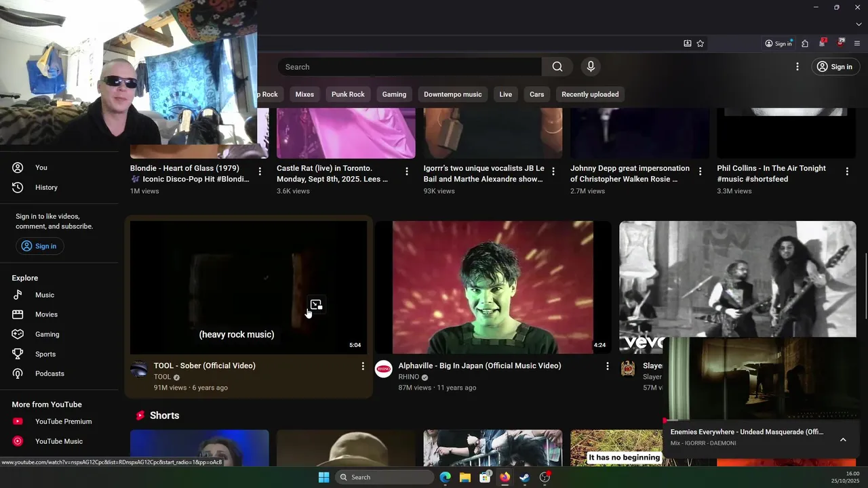Open options for Igorrr vocalists short
The image size is (868, 488).
pos(553,171)
